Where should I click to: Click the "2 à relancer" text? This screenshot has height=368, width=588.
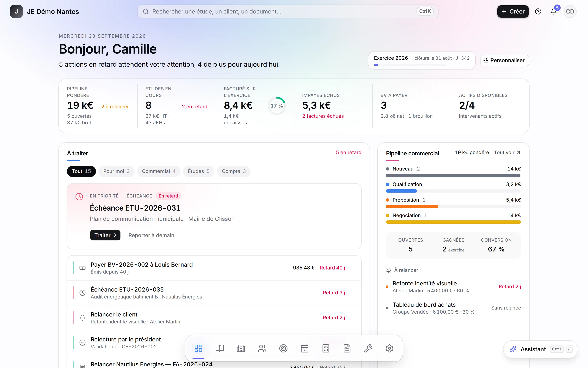point(115,107)
